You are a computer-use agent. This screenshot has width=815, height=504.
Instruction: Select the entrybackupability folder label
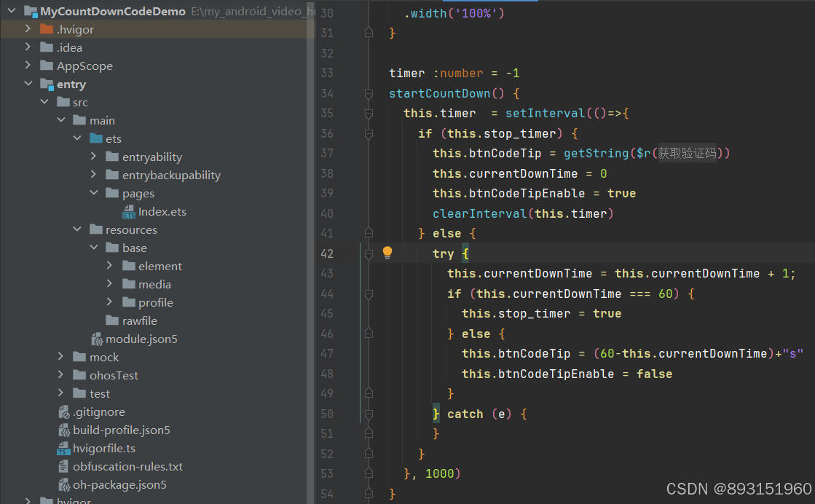[x=172, y=175]
